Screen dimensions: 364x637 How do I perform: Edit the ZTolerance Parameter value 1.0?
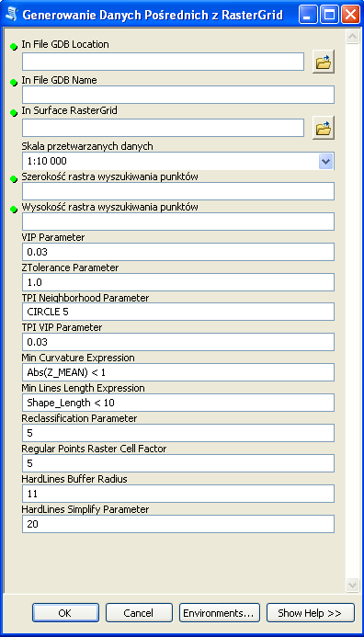click(x=178, y=282)
